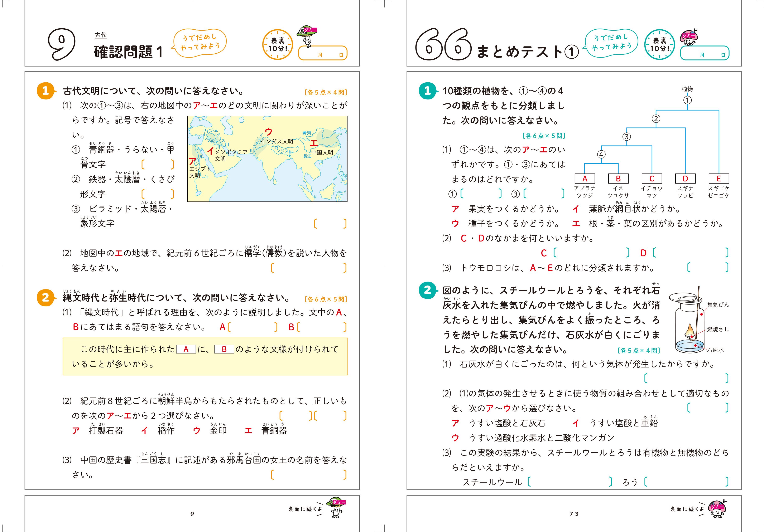Click red ウ label on the map
Screen dimensions: 764x532
(269, 132)
